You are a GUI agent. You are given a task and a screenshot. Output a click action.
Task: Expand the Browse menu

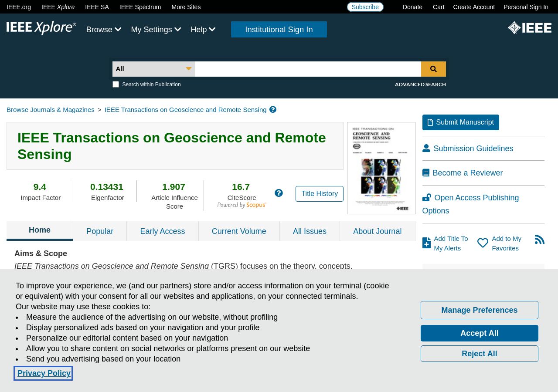pos(104,30)
